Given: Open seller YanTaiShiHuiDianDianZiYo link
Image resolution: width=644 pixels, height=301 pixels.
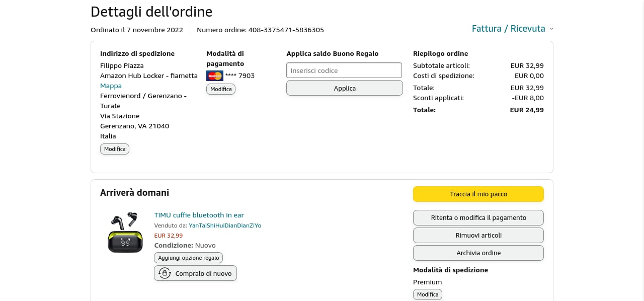Looking at the screenshot, I should [x=225, y=225].
